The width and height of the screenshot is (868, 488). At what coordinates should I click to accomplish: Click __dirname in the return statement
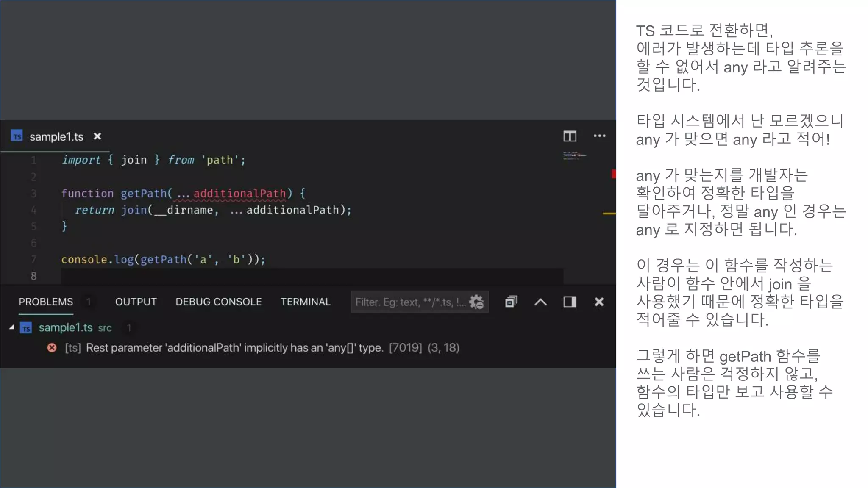pos(183,210)
